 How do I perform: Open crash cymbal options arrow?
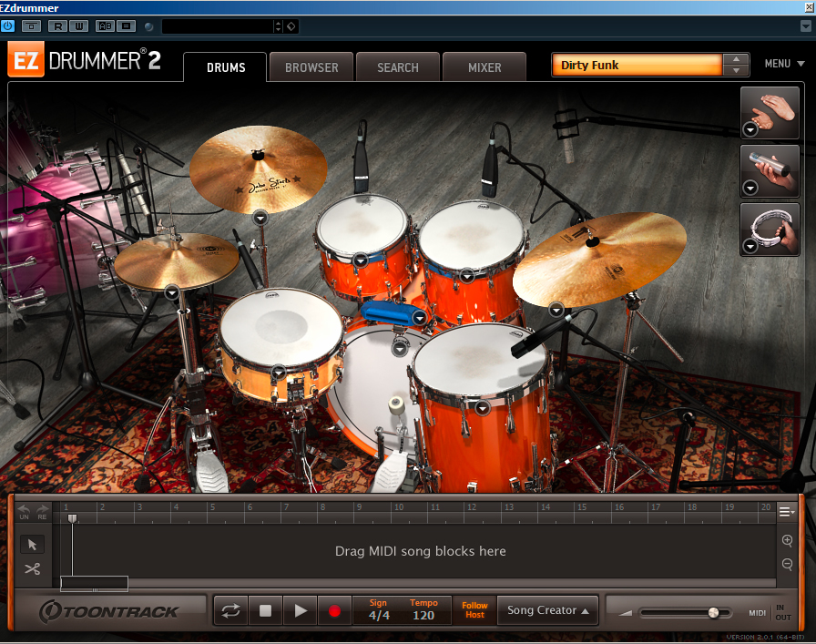coord(260,218)
